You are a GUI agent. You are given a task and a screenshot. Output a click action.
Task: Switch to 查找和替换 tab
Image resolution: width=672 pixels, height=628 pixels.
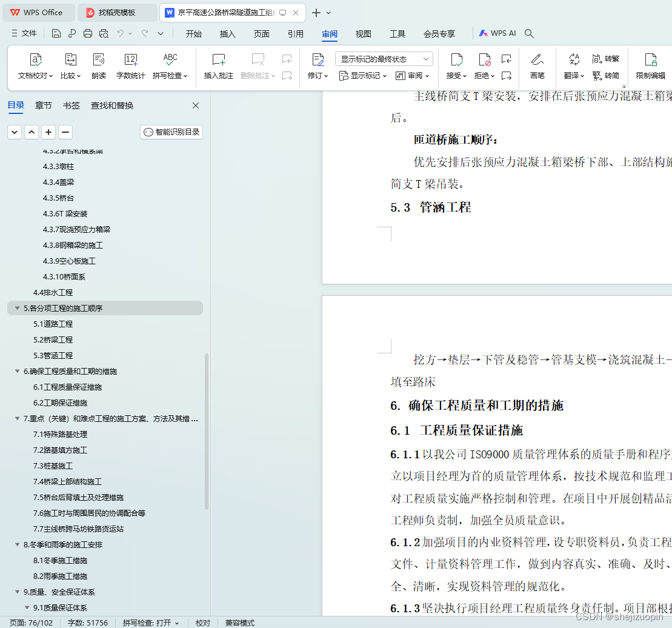[x=112, y=105]
